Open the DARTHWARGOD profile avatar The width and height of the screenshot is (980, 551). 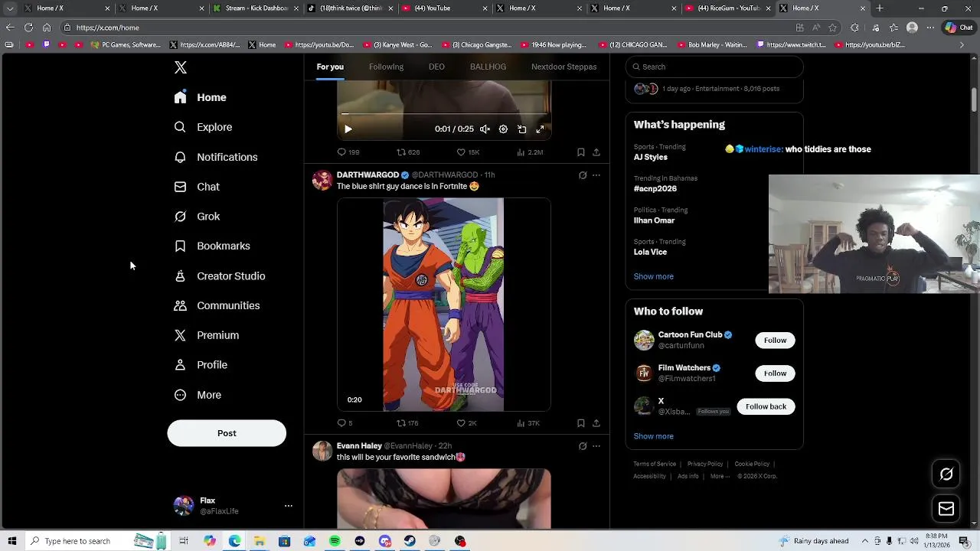tap(322, 181)
